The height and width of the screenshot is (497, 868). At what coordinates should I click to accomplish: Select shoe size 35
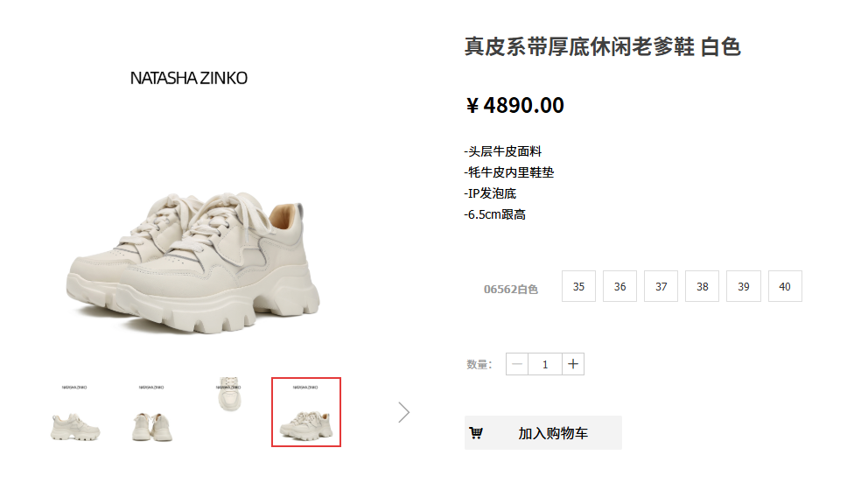(578, 286)
